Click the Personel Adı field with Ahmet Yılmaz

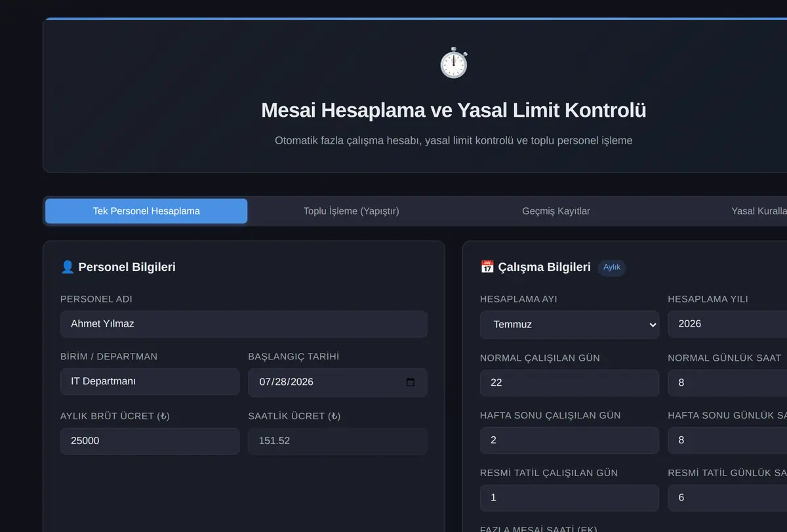[244, 324]
